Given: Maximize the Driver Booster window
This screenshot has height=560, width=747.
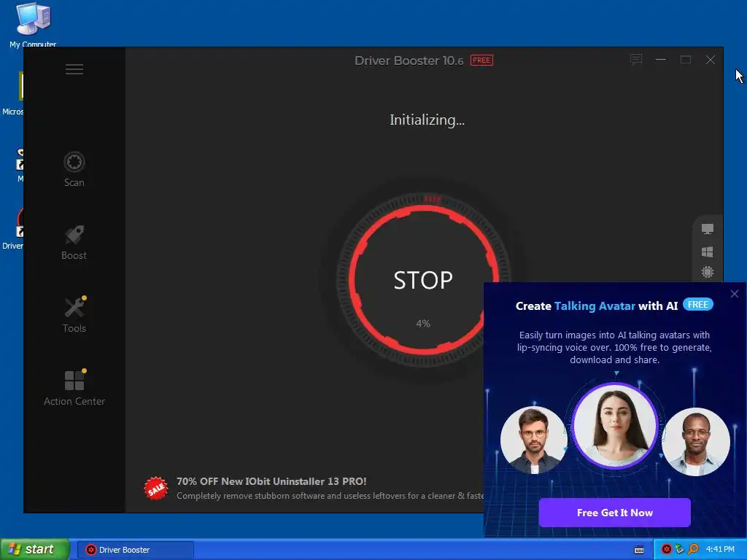Looking at the screenshot, I should [x=686, y=60].
